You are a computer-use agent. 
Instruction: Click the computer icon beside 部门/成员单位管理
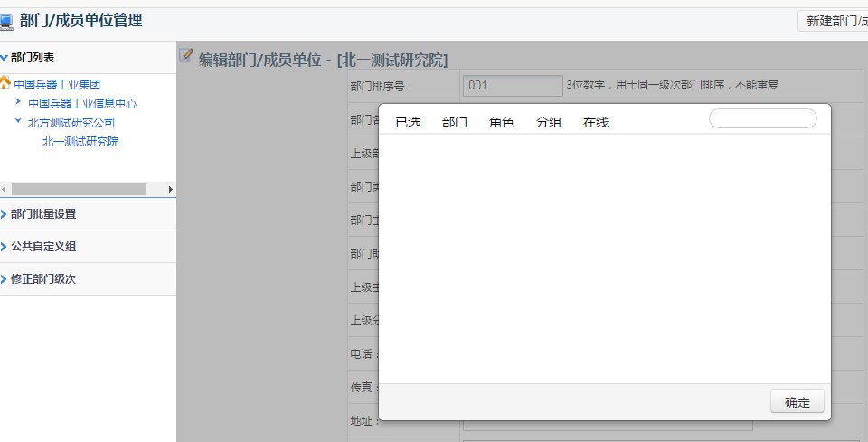(6, 22)
